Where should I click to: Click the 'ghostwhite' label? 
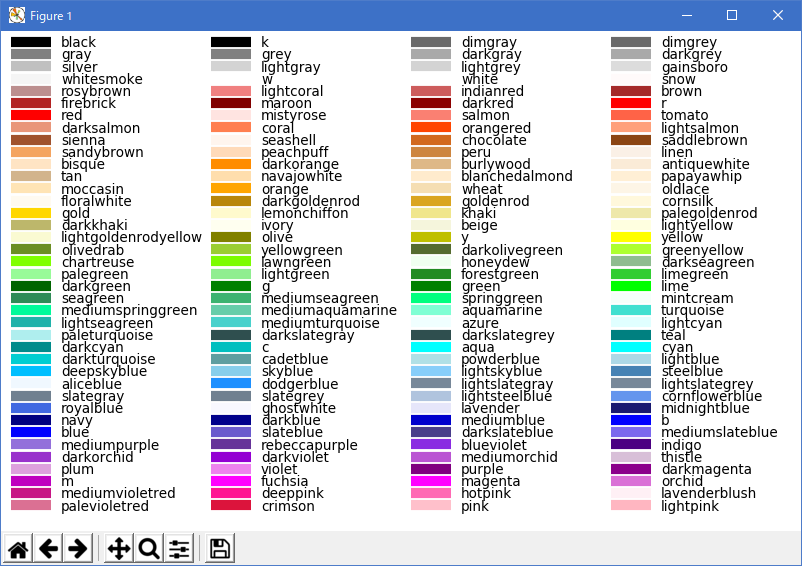tap(299, 409)
